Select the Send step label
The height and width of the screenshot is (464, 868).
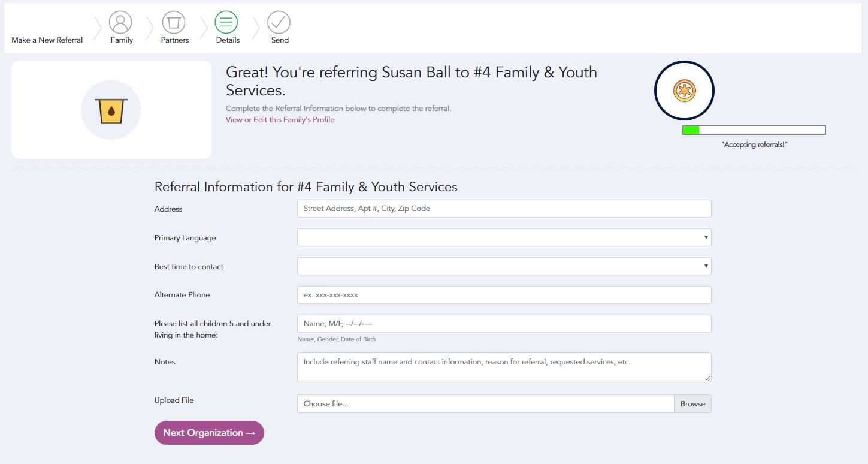coord(280,40)
